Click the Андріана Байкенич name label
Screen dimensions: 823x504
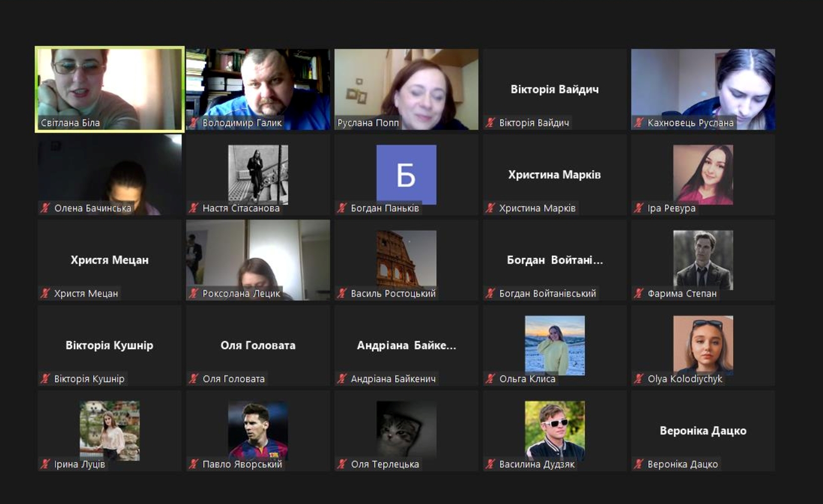393,379
